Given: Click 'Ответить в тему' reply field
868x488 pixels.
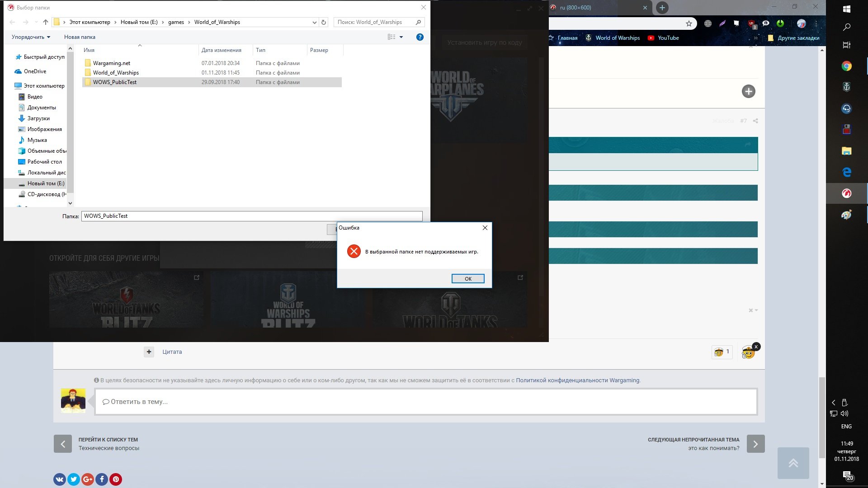Looking at the screenshot, I should pos(426,402).
